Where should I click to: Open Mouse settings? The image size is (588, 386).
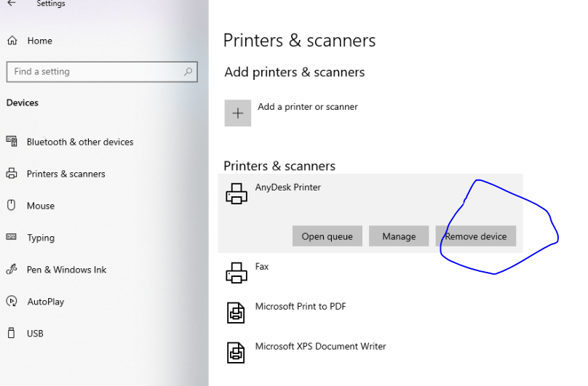[x=41, y=206]
